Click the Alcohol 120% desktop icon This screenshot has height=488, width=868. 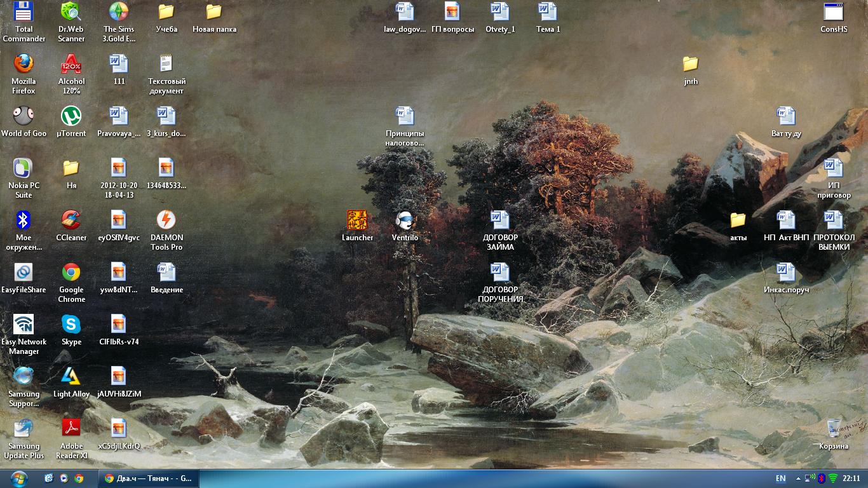pos(71,74)
